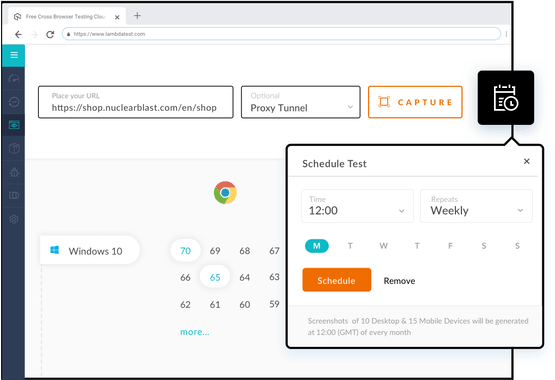Open the real-time testing clock sidebar icon

pos(14,102)
